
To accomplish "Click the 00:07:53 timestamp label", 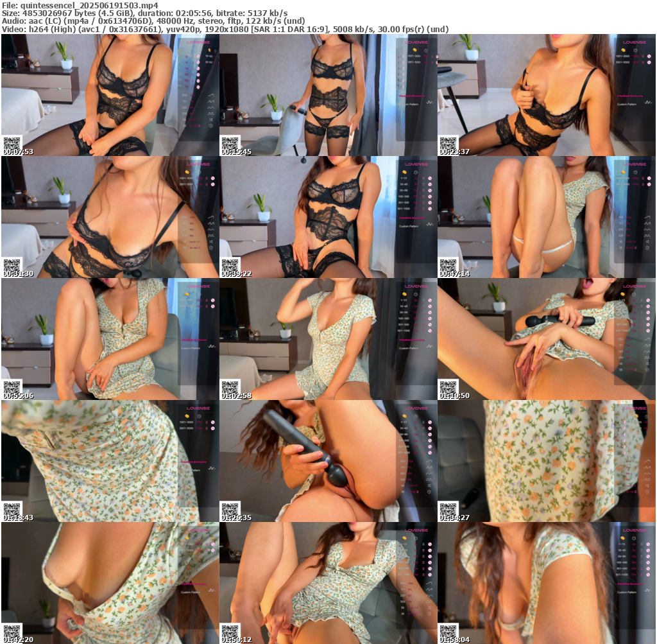I will pyautogui.click(x=18, y=152).
